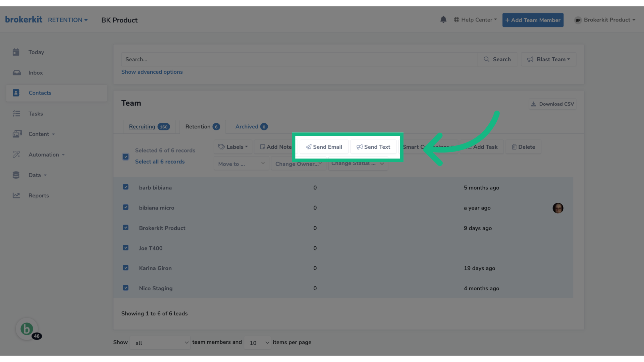644x362 pixels.
Task: Uncheck Nico Staging's checkbox
Action: pyautogui.click(x=126, y=288)
